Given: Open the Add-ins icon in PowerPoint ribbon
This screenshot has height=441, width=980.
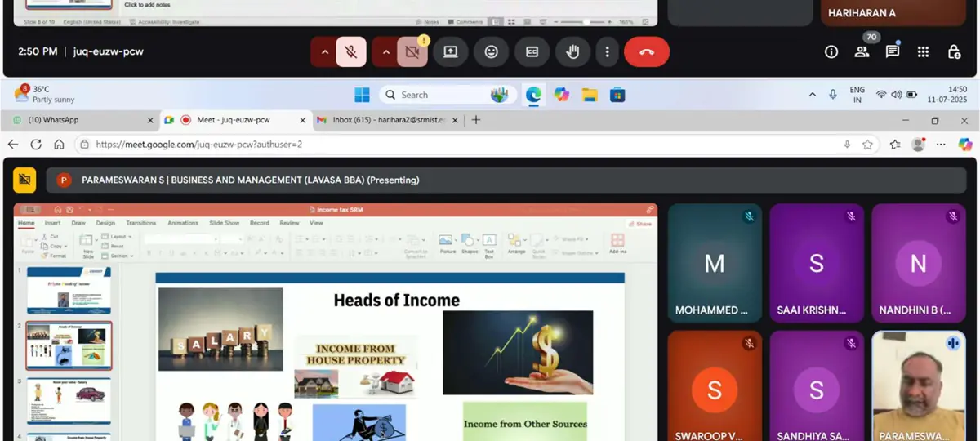Looking at the screenshot, I should pos(617,244).
